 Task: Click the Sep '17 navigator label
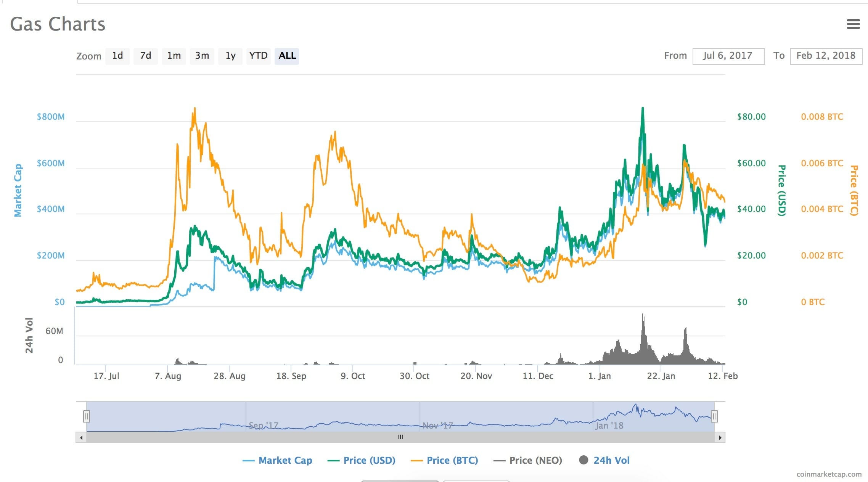click(264, 426)
